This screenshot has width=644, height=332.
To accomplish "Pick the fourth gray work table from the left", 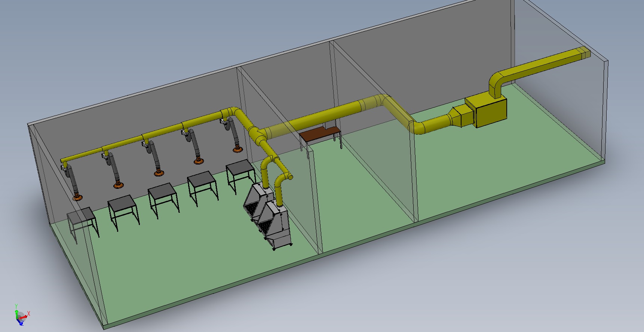I will (202, 179).
